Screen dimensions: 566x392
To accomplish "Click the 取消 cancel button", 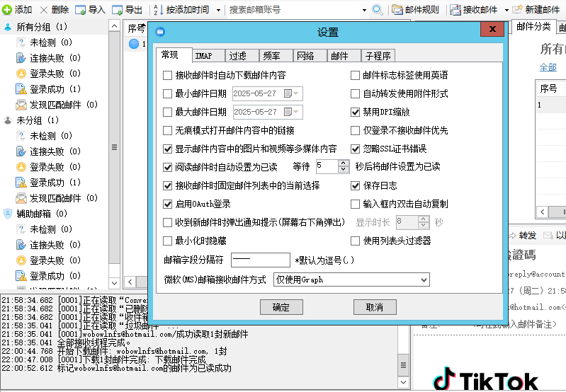I will point(374,307).
